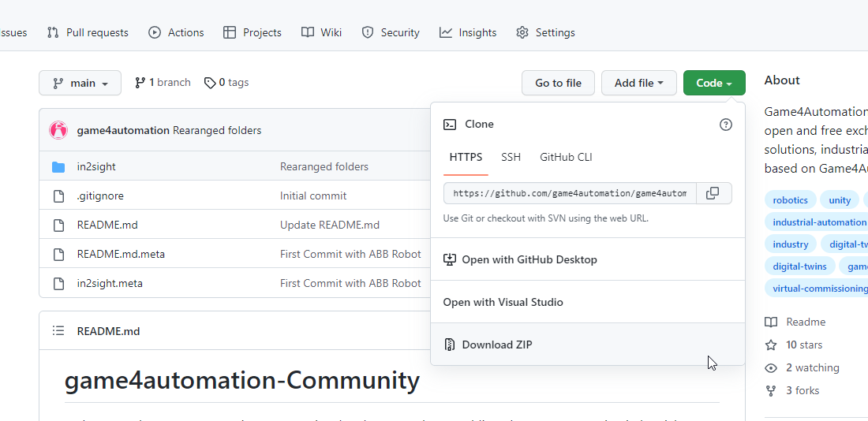This screenshot has width=868, height=421.
Task: Click the Security shield icon
Action: pyautogui.click(x=368, y=32)
